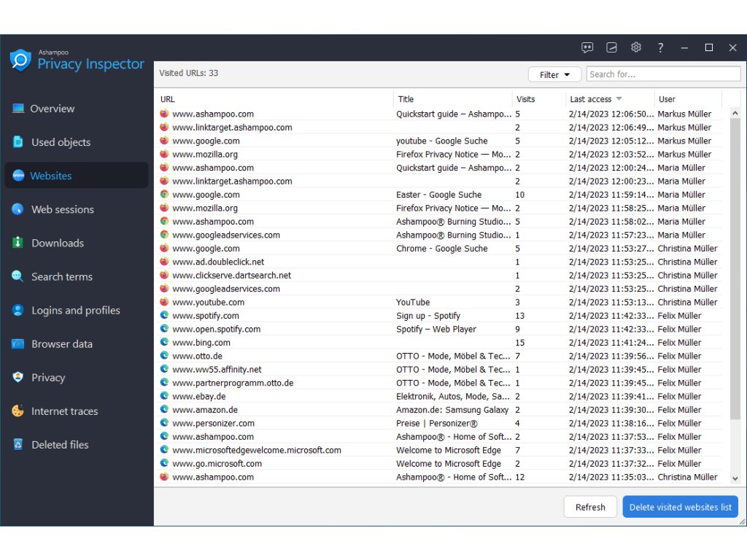Switch to Web sessions section
Screen dimensions: 747x560
point(62,209)
